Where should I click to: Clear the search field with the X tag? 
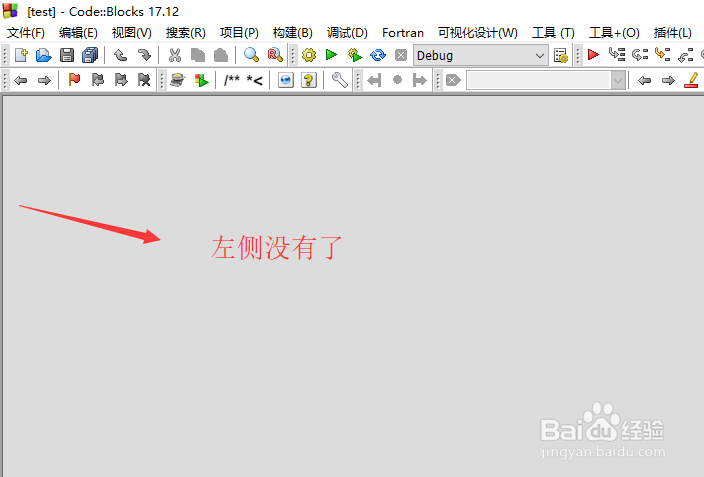click(x=453, y=80)
